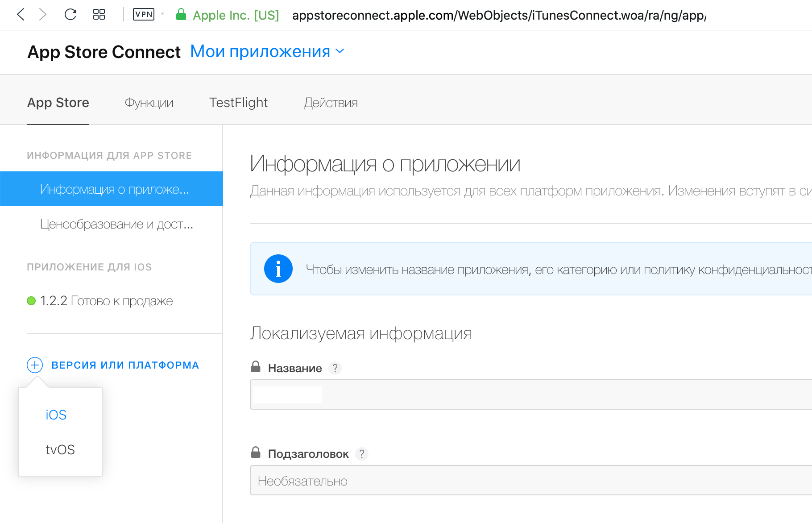Open the help question mark for Подзаголовок
Image resolution: width=812 pixels, height=523 pixels.
(362, 454)
